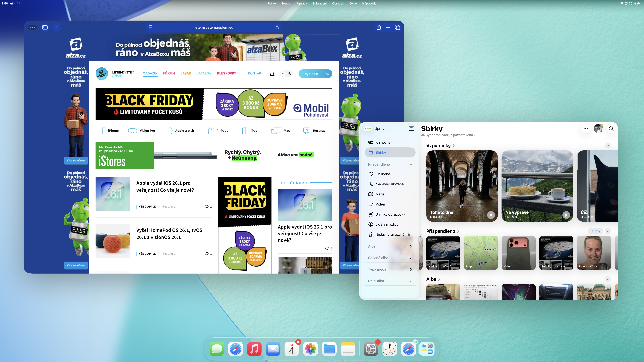Open the Mapa pinned thumbnail

(x=481, y=253)
